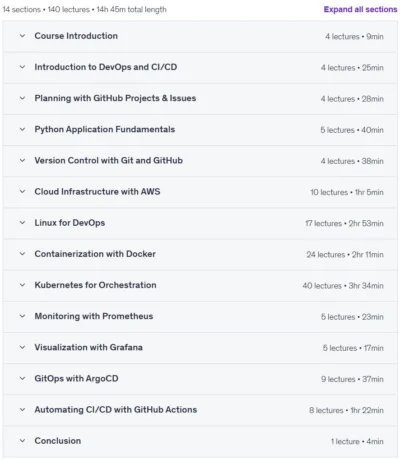This screenshot has width=400, height=460.
Task: Select the Kubernetes for Orchestration title
Action: [95, 285]
